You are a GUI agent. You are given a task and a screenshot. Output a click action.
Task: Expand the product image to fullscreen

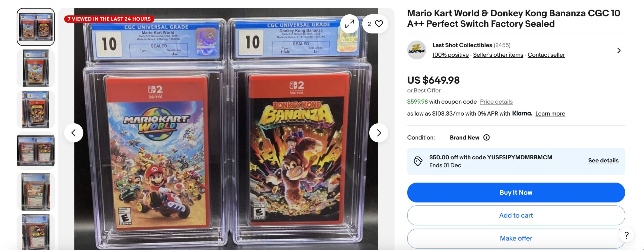tap(349, 24)
